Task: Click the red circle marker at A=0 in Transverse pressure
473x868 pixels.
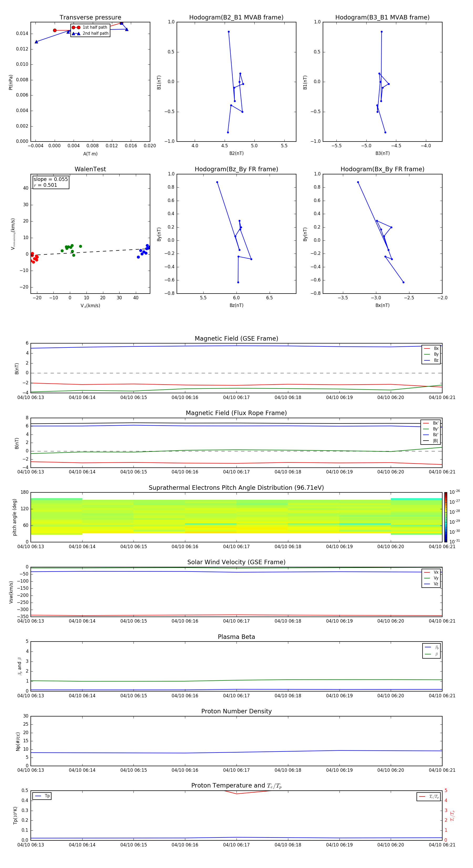Action: (x=55, y=30)
